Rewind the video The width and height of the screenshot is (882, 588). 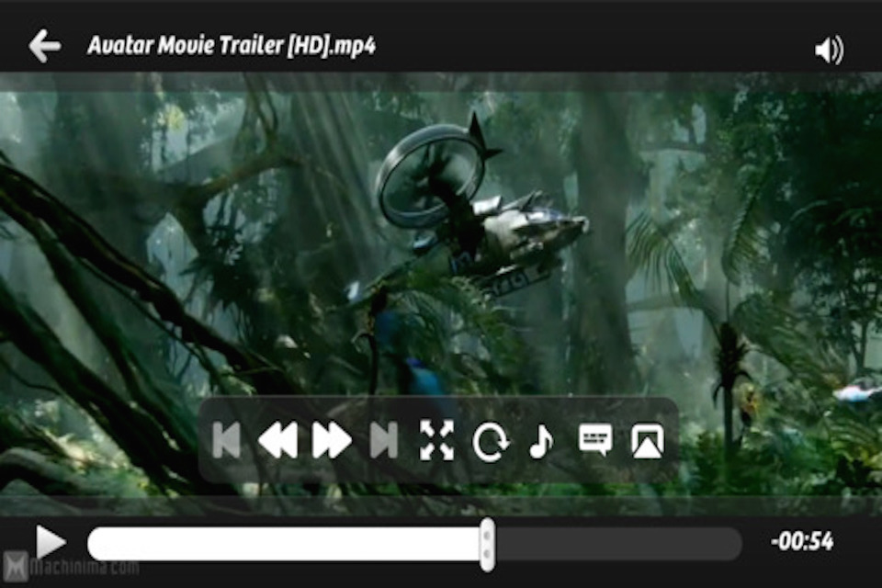click(x=277, y=440)
